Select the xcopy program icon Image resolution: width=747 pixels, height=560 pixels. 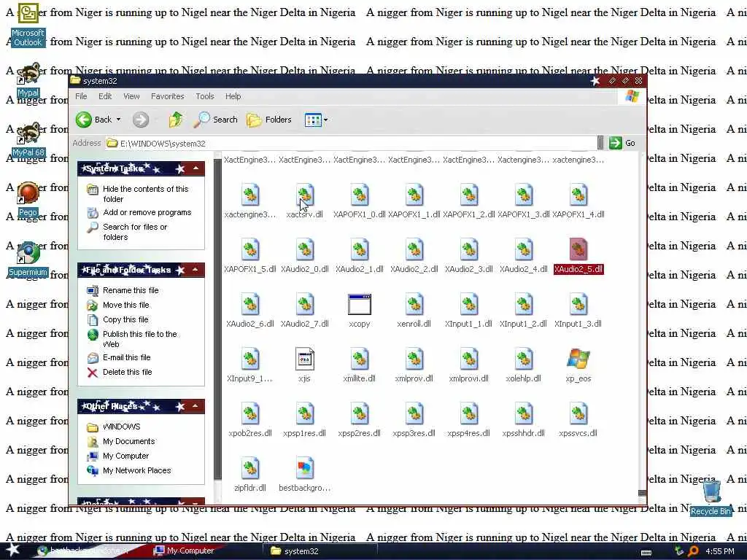coord(359,304)
